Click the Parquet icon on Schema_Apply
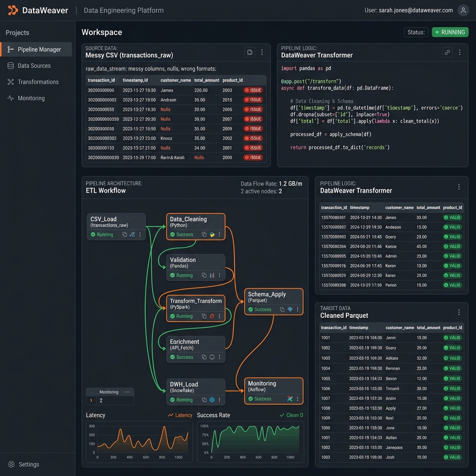The height and width of the screenshot is (476, 476). (x=290, y=309)
